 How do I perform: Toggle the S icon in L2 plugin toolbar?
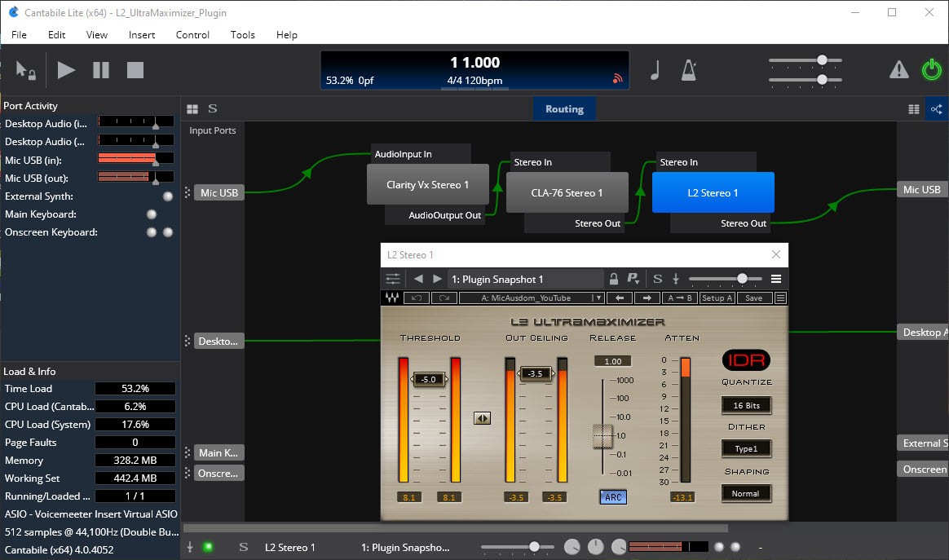tap(658, 279)
